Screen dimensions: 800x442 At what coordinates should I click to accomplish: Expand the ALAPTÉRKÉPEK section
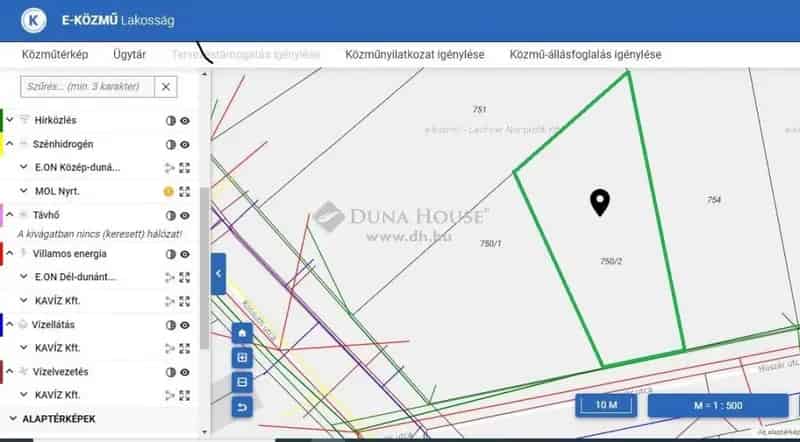pyautogui.click(x=13, y=419)
